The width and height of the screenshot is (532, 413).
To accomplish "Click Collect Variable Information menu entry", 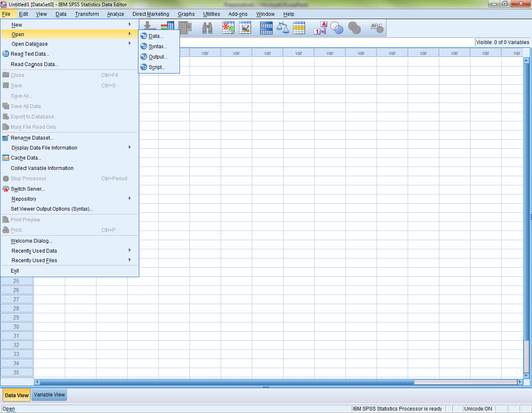I will 69,168.
